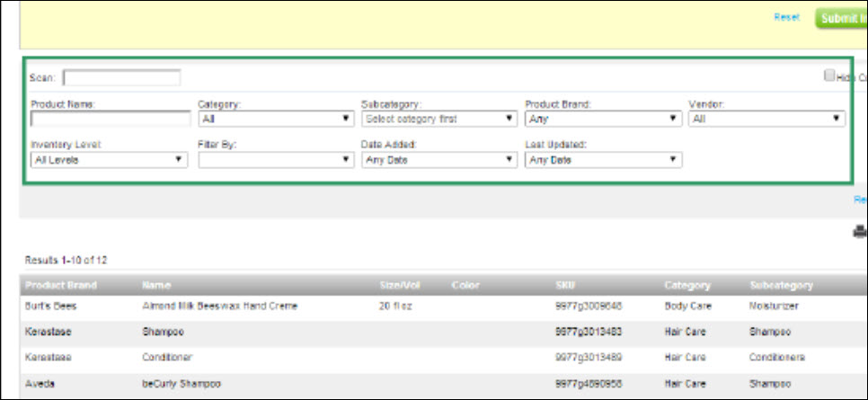Click the Category column header in table
The height and width of the screenshot is (400, 868).
click(x=687, y=285)
